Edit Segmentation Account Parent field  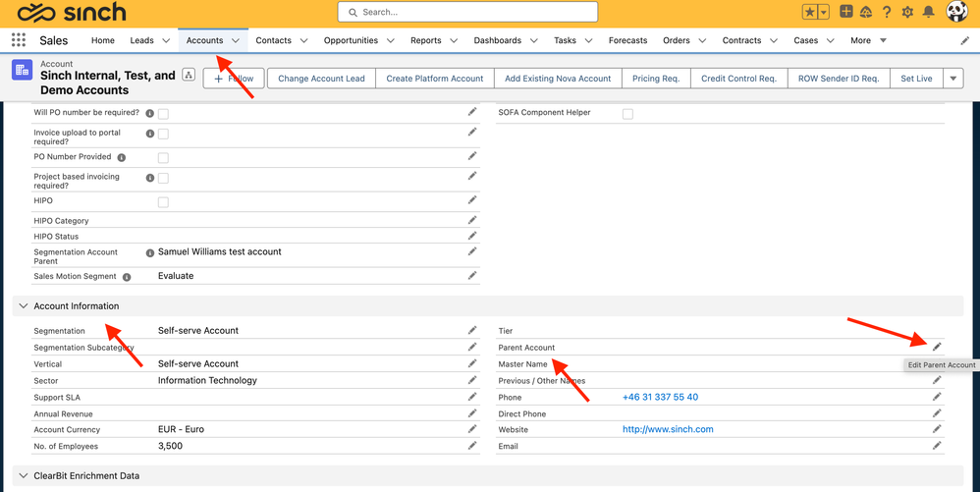point(472,250)
